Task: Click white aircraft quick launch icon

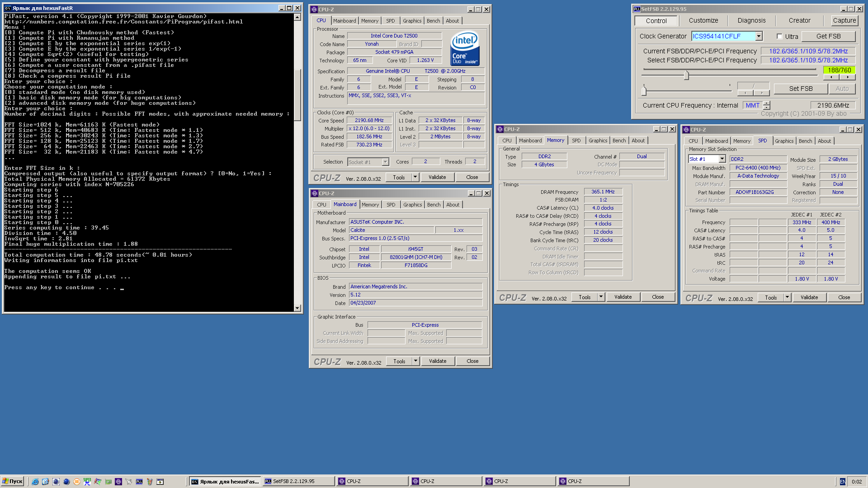Action: pos(129,482)
